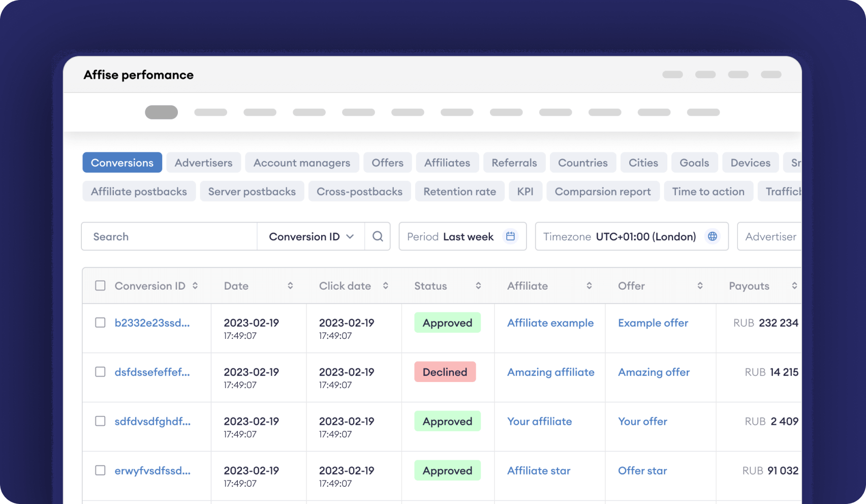Open the Time to action tab

708,192
